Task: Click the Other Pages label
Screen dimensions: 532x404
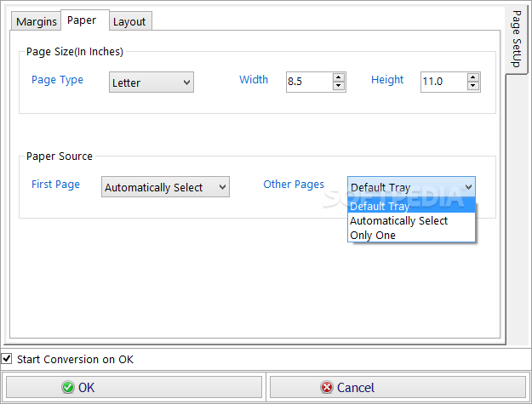Action: pyautogui.click(x=294, y=185)
